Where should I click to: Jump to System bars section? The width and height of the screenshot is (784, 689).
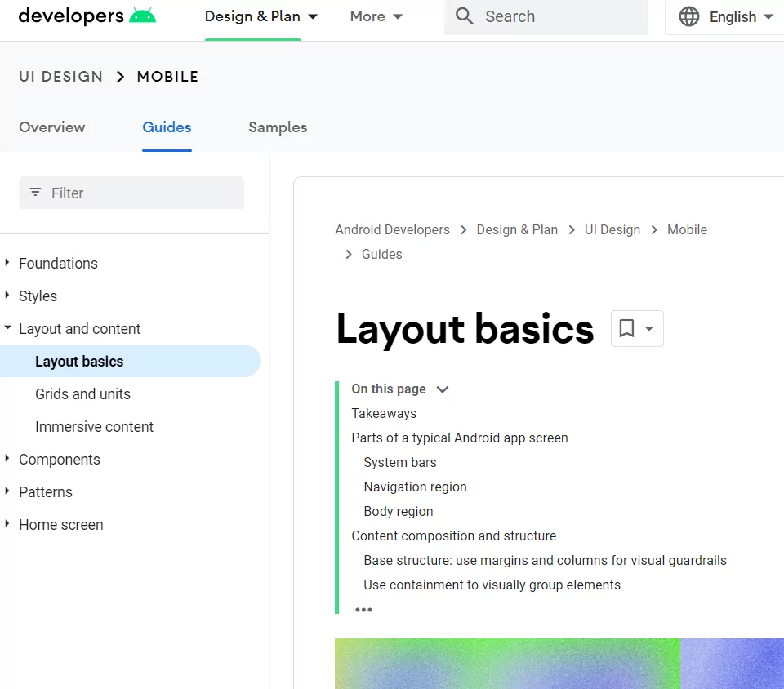(400, 463)
